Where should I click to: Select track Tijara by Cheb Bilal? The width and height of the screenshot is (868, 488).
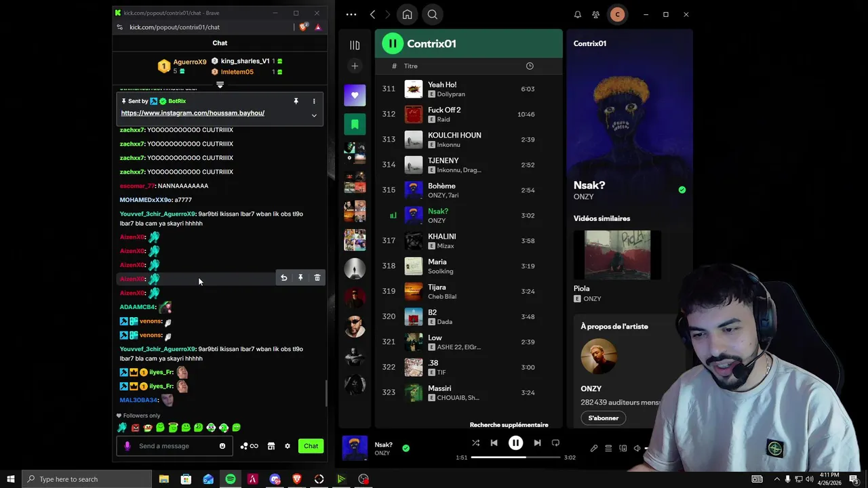(x=469, y=291)
